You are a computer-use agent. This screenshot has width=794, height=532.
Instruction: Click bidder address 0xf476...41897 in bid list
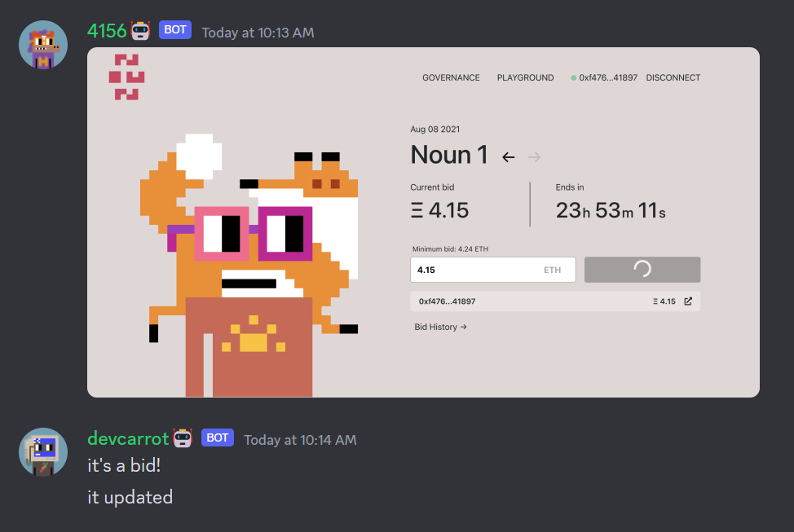coord(447,301)
